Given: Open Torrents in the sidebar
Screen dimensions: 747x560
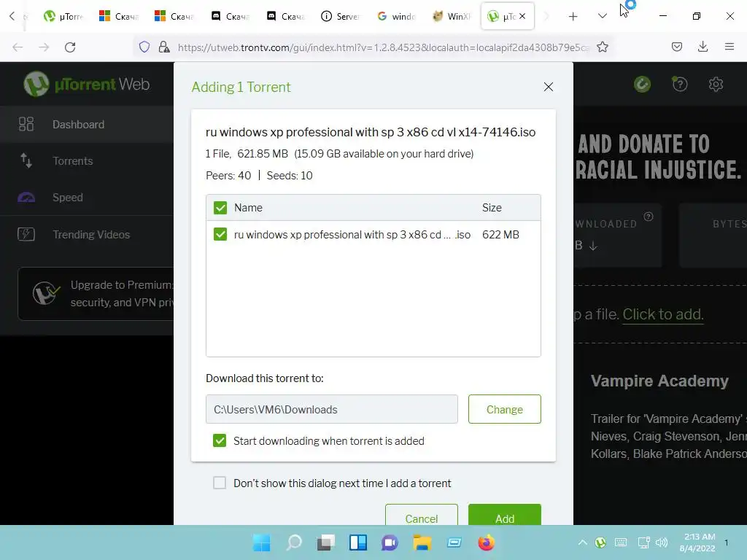Looking at the screenshot, I should click(87, 161).
